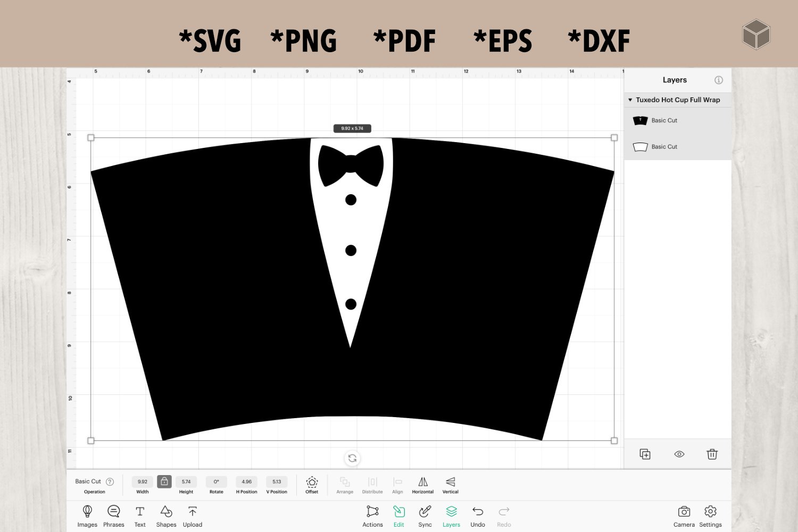Viewport: 798px width, 532px height.
Task: Click the Undo button
Action: click(478, 516)
